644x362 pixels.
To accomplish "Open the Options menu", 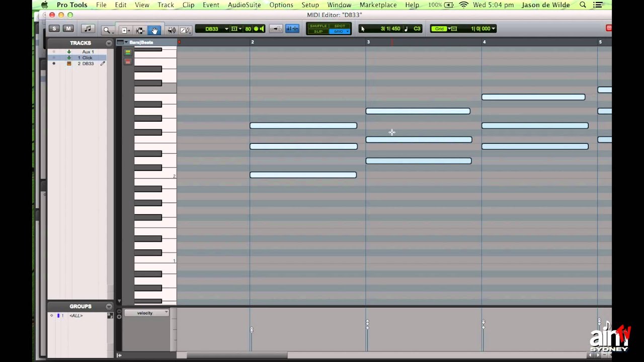I will tap(281, 5).
